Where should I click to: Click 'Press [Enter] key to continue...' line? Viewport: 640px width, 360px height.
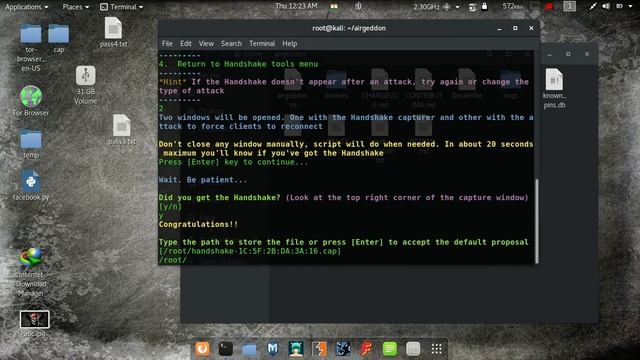click(233, 162)
